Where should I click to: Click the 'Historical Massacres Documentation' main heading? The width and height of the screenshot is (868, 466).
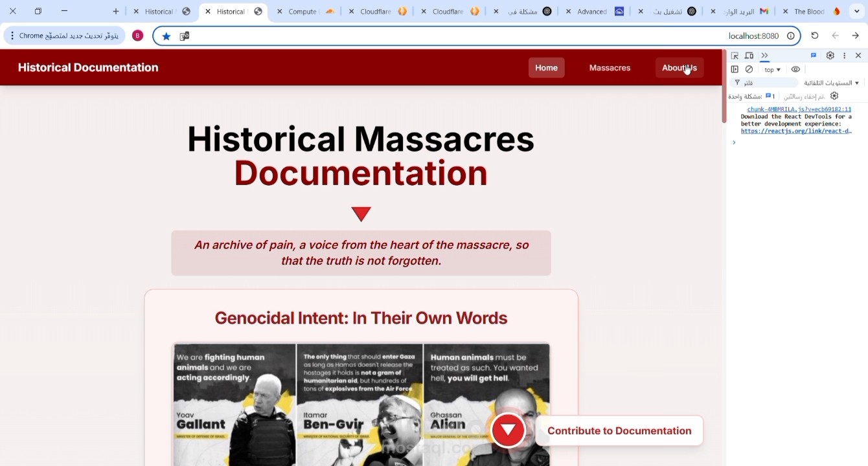361,156
